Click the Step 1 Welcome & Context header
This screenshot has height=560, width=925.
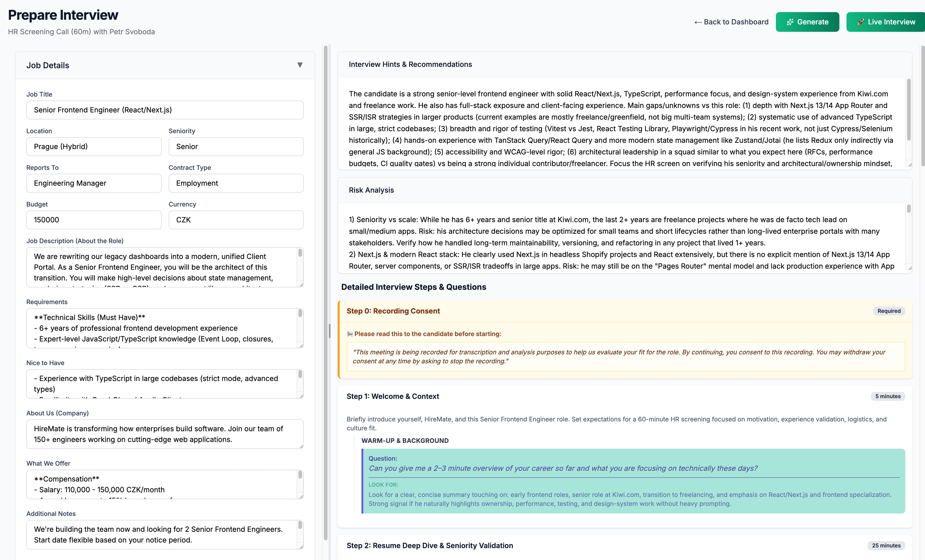pos(393,397)
